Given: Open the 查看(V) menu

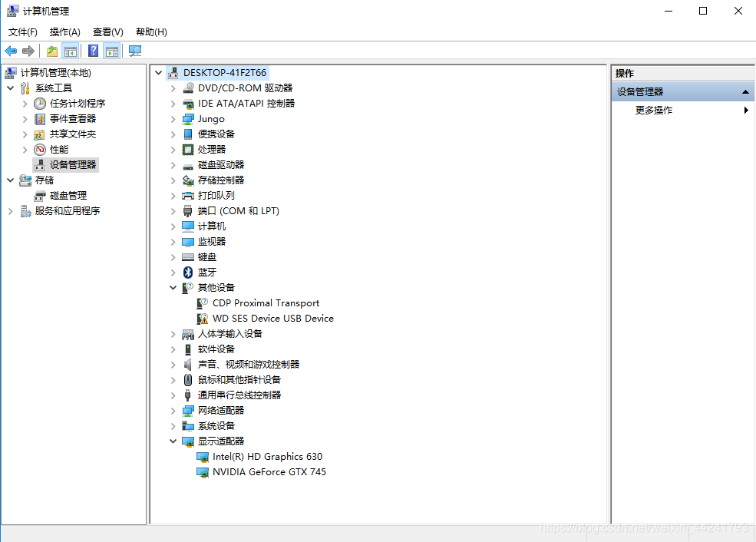Looking at the screenshot, I should (x=108, y=31).
